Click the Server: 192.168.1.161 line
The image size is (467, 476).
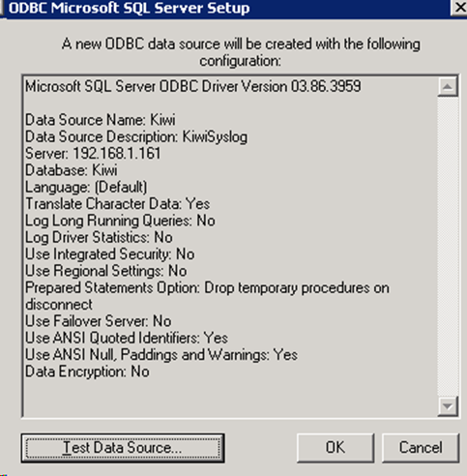(93, 154)
